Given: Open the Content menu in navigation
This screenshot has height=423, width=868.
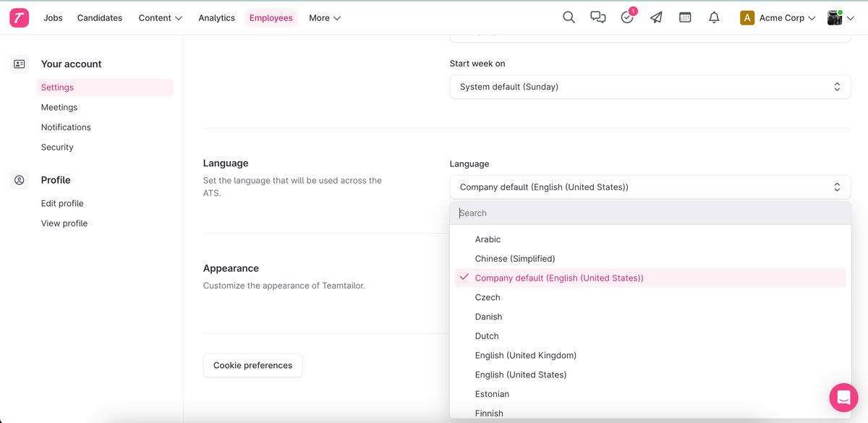Looking at the screenshot, I should 160,18.
